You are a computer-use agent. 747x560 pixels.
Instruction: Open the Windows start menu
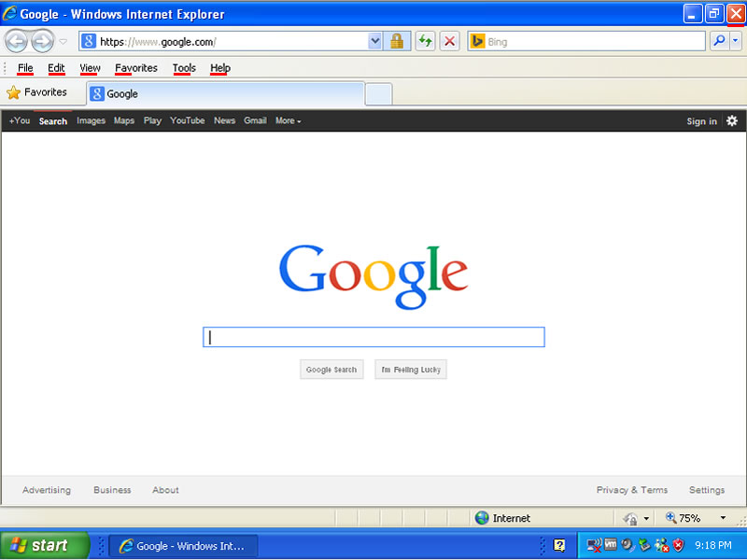pos(45,545)
